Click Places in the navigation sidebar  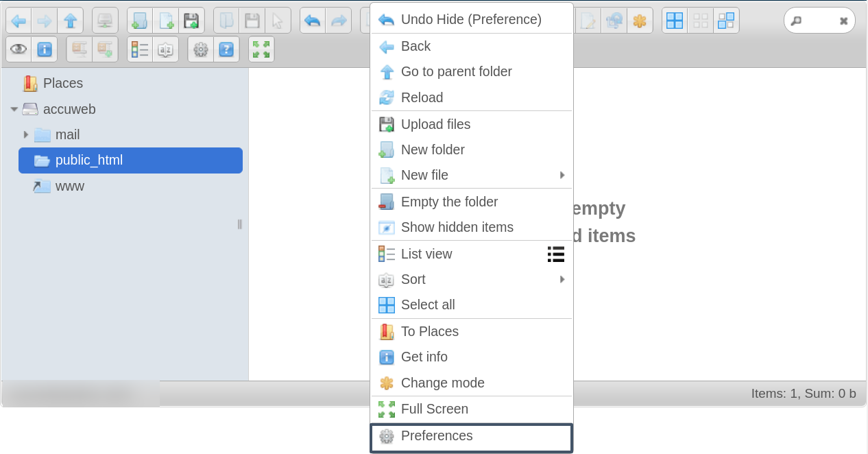[62, 83]
